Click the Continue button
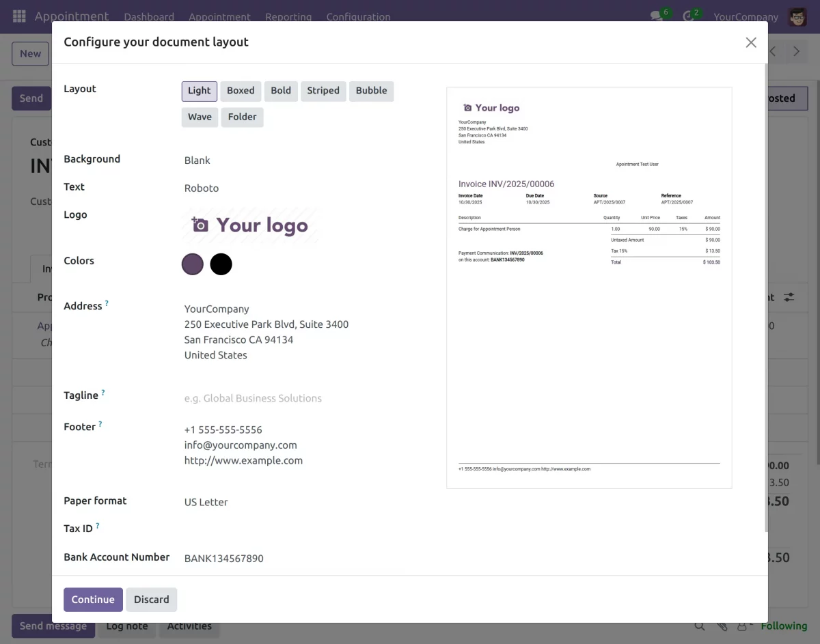The height and width of the screenshot is (644, 820). point(93,599)
